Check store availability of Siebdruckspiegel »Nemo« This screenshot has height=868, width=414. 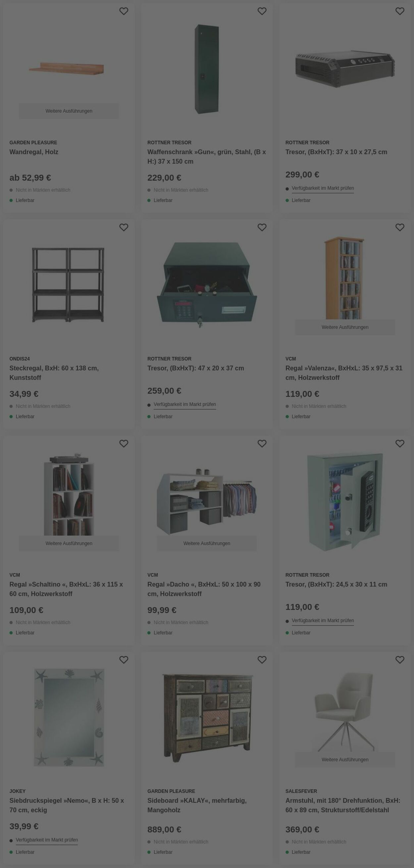47,840
